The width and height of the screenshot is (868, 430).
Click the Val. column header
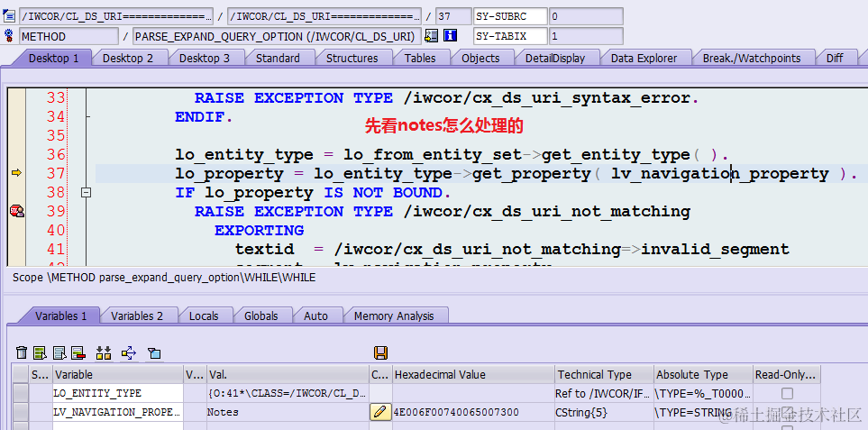coord(288,375)
